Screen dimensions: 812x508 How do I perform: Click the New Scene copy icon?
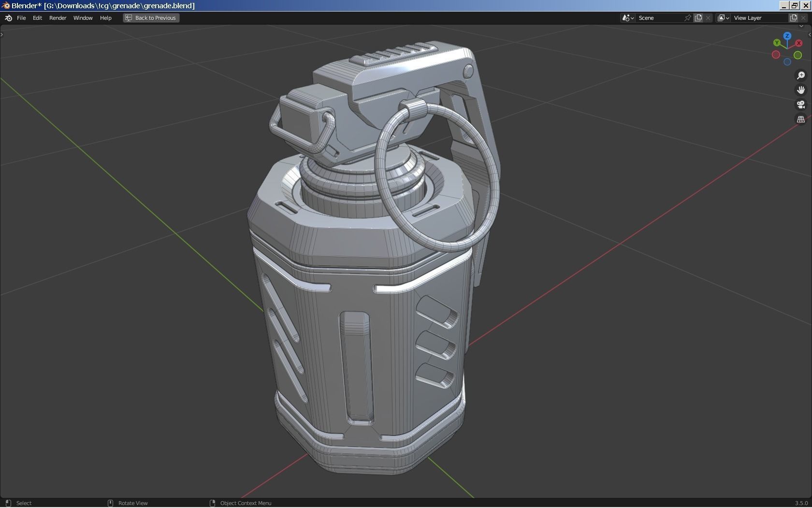tap(698, 18)
